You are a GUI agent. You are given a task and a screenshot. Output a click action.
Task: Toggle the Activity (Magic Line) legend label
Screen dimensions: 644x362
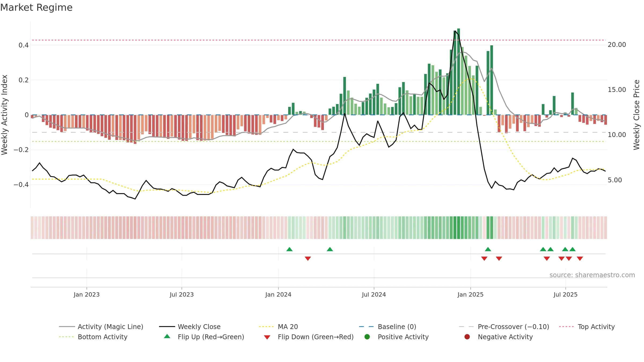pyautogui.click(x=111, y=327)
